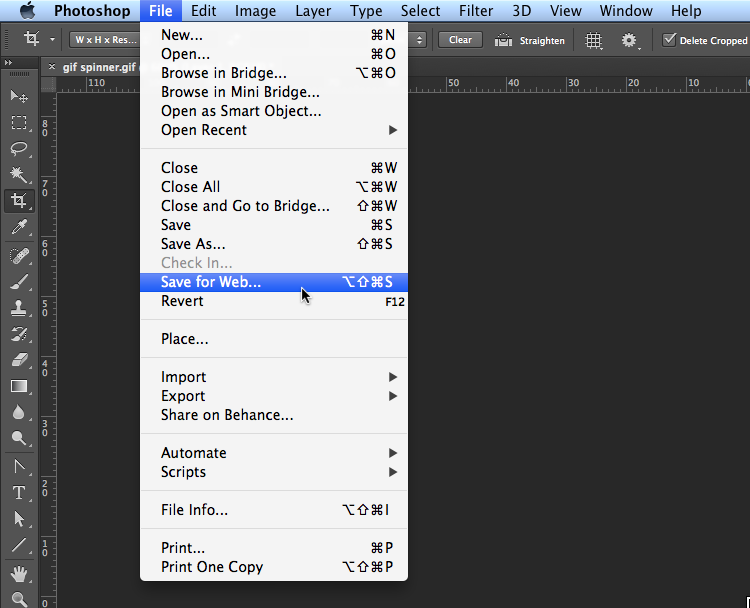This screenshot has width=750, height=608.
Task: Click the options bar stepper arrows beside Clear
Action: coord(419,40)
